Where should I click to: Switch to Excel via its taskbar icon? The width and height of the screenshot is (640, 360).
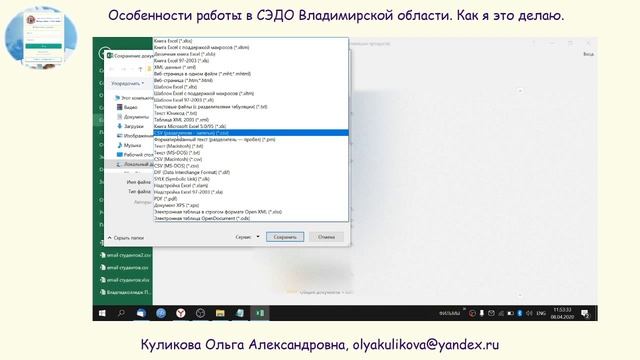pos(260,313)
